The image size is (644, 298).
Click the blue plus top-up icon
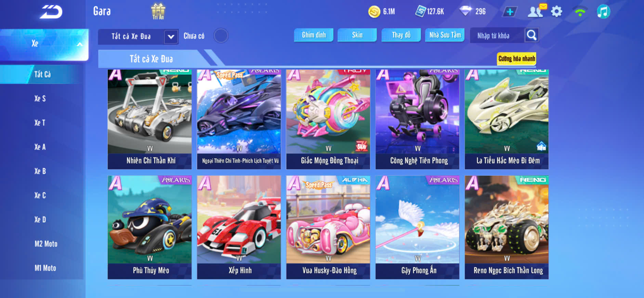point(510,12)
